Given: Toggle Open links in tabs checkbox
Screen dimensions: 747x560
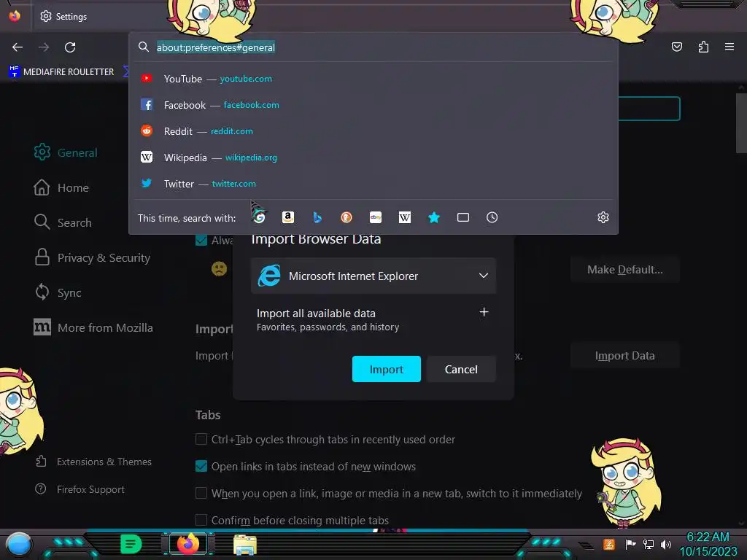Looking at the screenshot, I should 201,466.
